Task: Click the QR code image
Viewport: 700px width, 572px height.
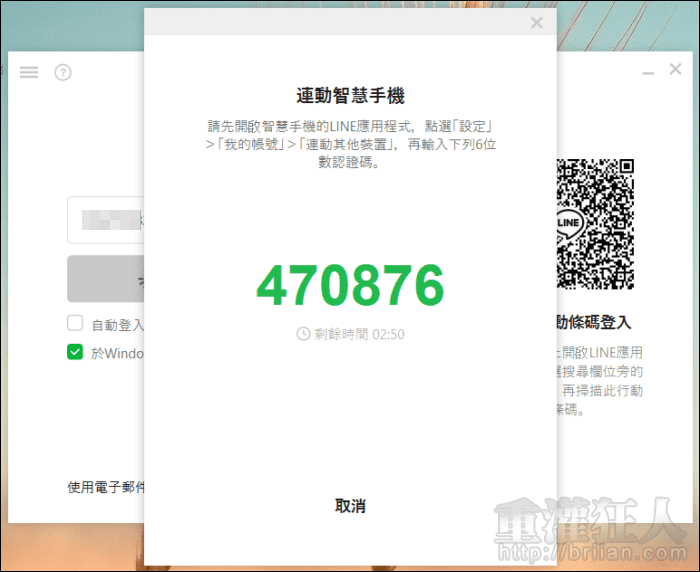Action: [595, 222]
